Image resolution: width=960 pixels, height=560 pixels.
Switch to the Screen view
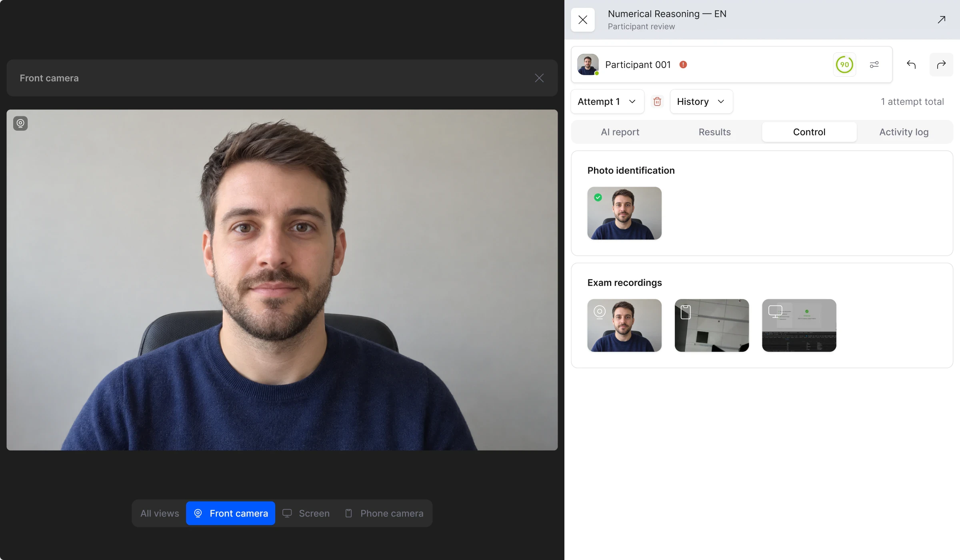tap(306, 513)
